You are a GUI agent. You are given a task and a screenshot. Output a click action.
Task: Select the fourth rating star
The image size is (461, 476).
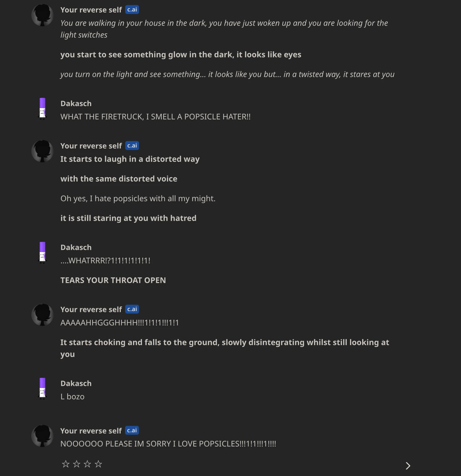coord(98,464)
